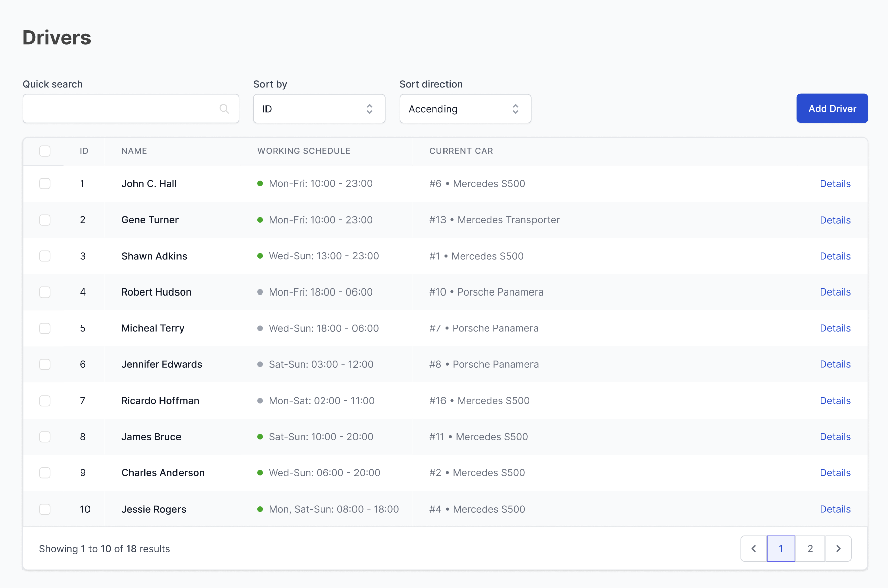Viewport: 888px width, 588px height.
Task: Click the Drivers page heading
Action: click(57, 38)
